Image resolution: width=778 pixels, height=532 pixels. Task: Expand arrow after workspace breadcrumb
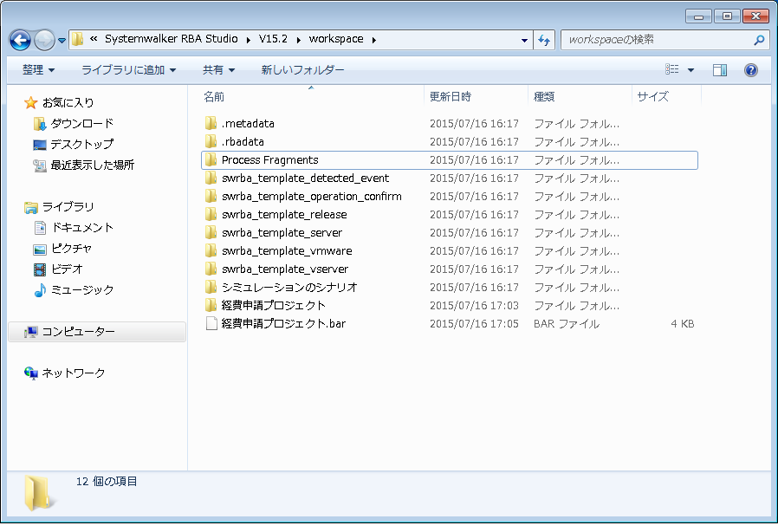(x=373, y=40)
